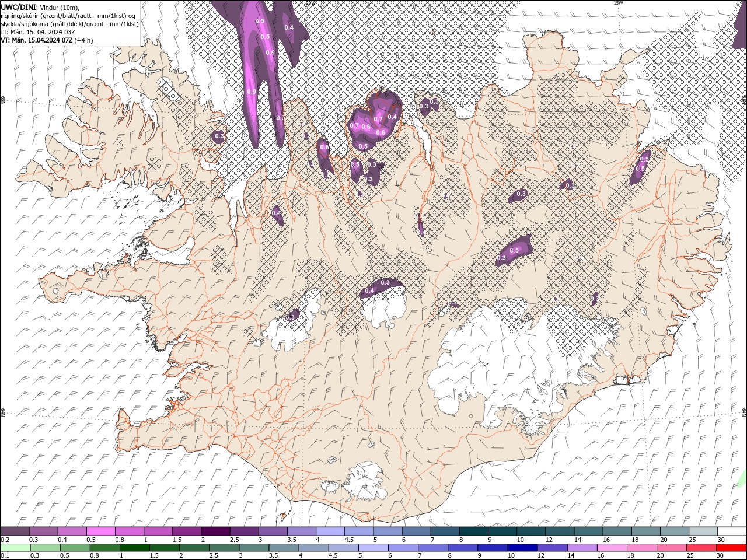Click the "0.2" label in the snow legend

pyautogui.click(x=4, y=540)
